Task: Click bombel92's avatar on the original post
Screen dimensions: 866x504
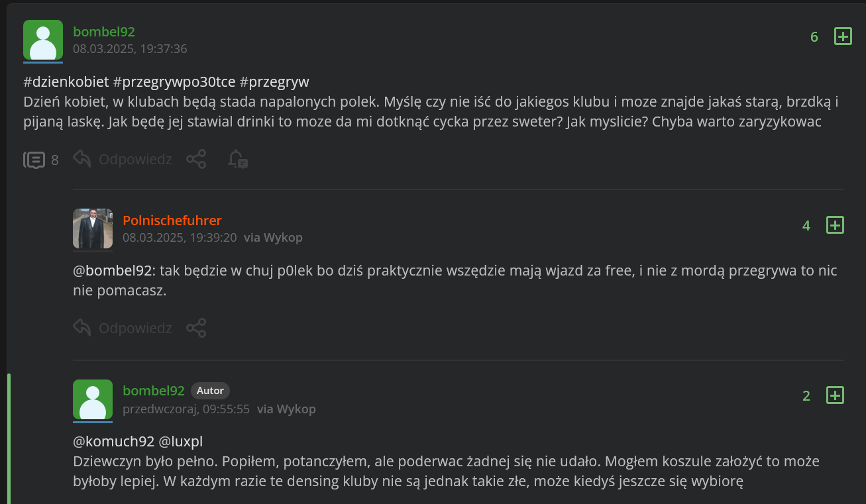Action: (43, 40)
